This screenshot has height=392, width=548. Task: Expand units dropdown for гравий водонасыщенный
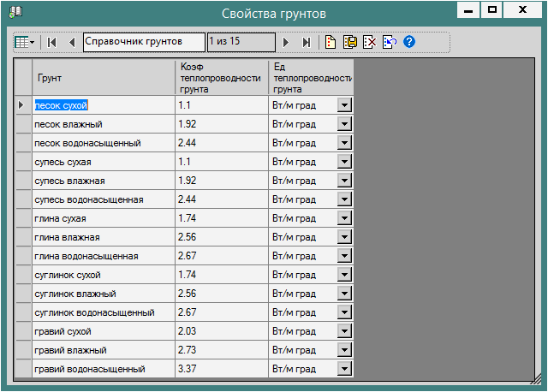coord(343,369)
